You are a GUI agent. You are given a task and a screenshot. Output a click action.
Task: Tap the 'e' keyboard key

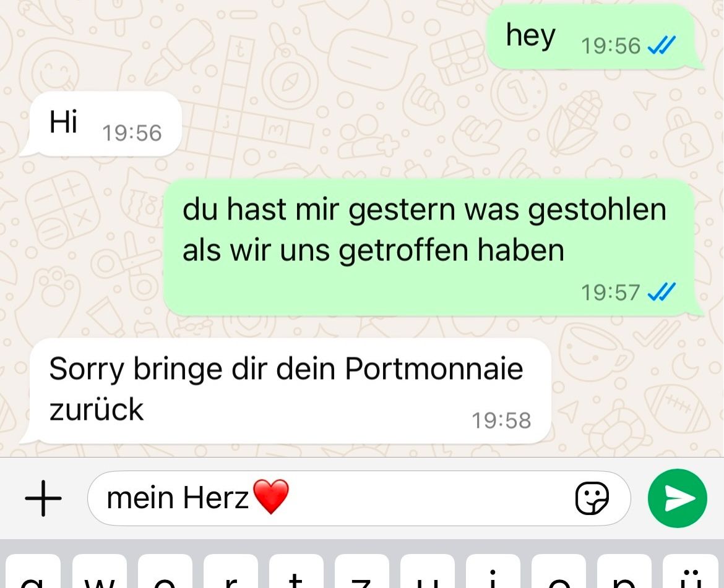click(165, 572)
